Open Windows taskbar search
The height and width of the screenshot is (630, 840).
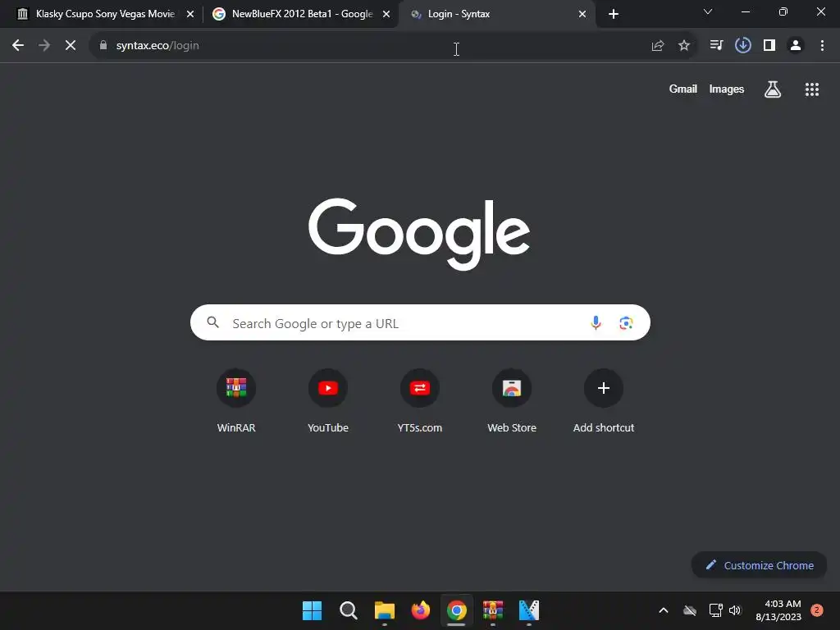348,610
